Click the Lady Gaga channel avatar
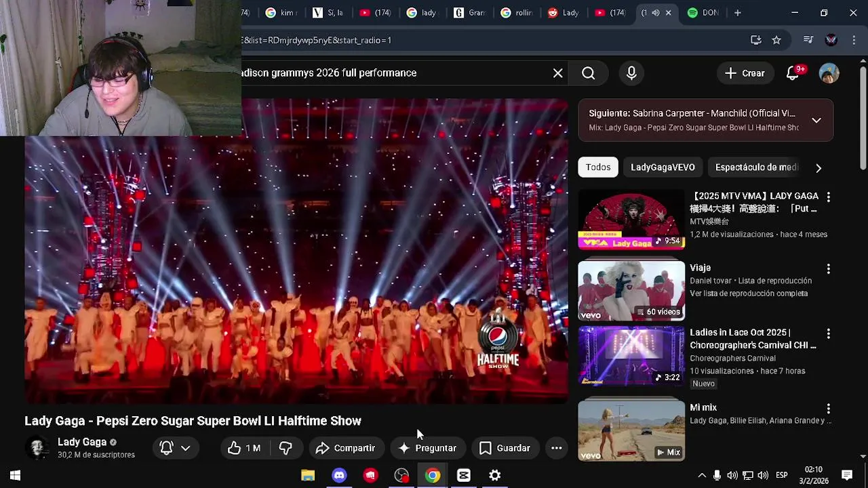868x488 pixels. pyautogui.click(x=37, y=447)
